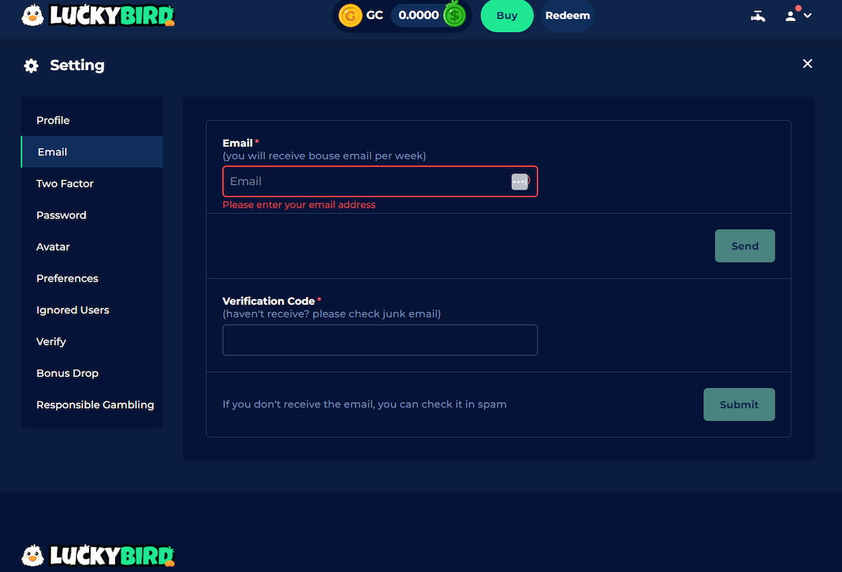This screenshot has height=572, width=842.
Task: Click password manager icon in Email field
Action: [x=520, y=182]
